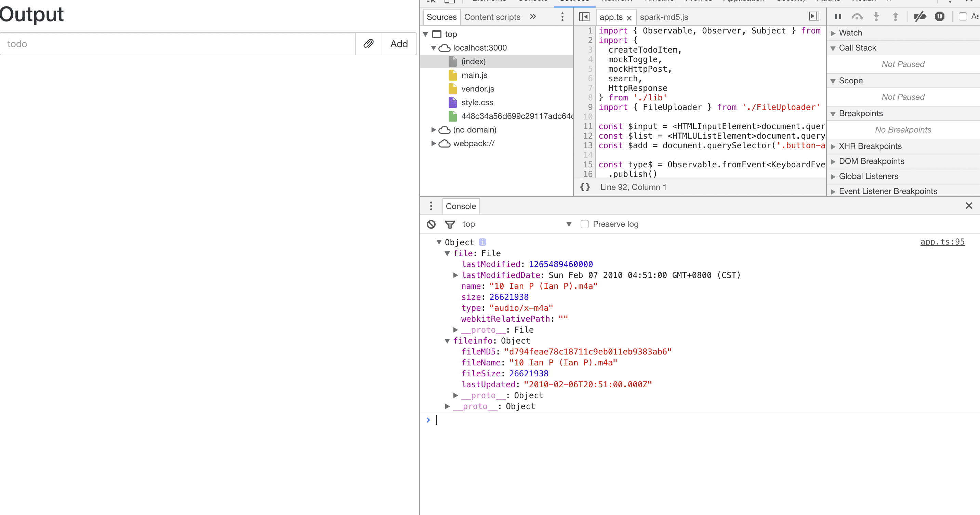
Task: Click the Add button
Action: 399,44
